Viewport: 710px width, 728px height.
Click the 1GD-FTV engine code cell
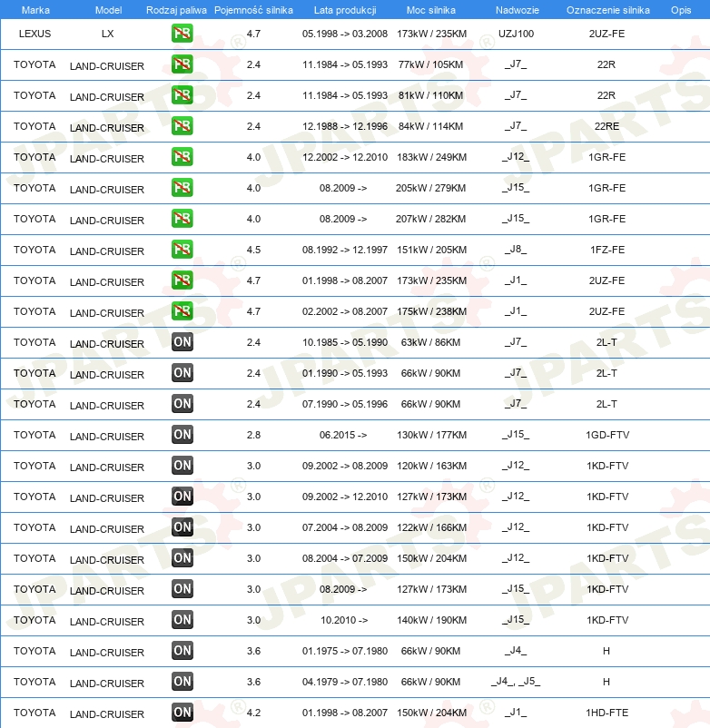[607, 435]
